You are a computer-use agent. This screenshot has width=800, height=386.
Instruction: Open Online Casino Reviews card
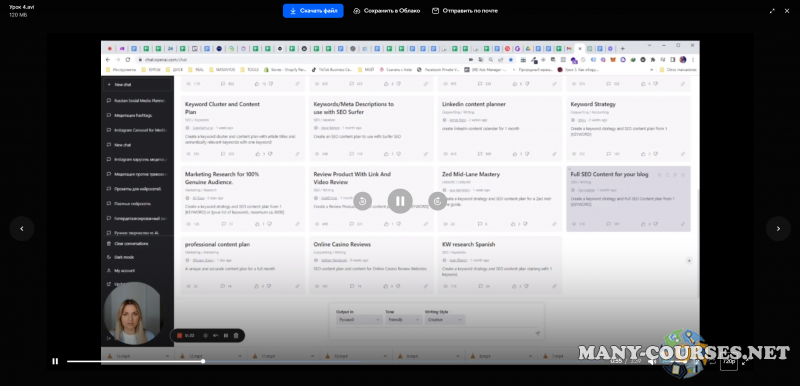371,265
